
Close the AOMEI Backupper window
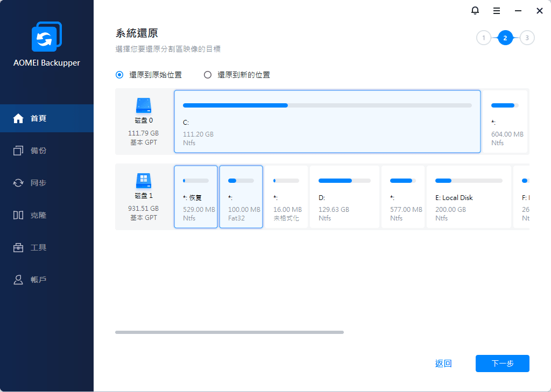pyautogui.click(x=539, y=11)
